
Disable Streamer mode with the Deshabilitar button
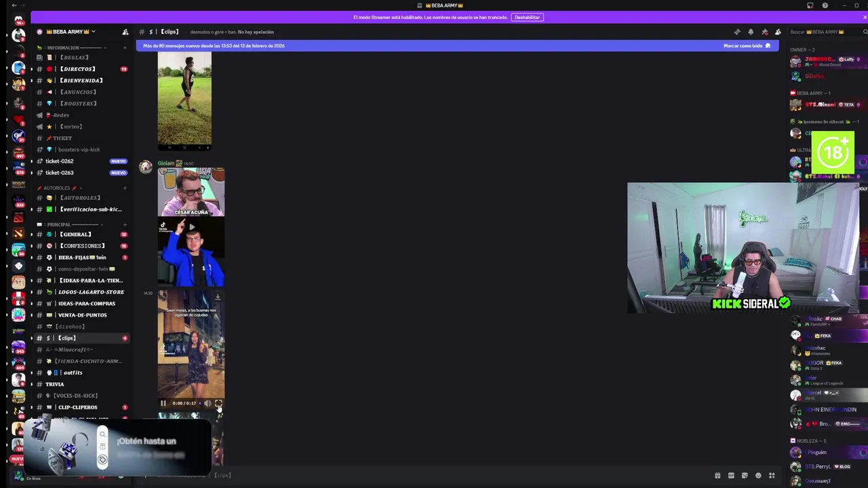pos(527,17)
